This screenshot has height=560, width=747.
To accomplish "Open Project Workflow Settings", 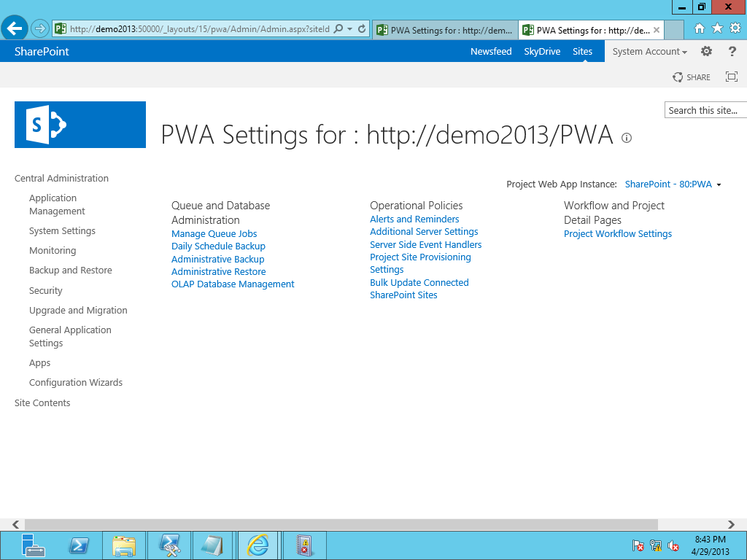I will 618,234.
